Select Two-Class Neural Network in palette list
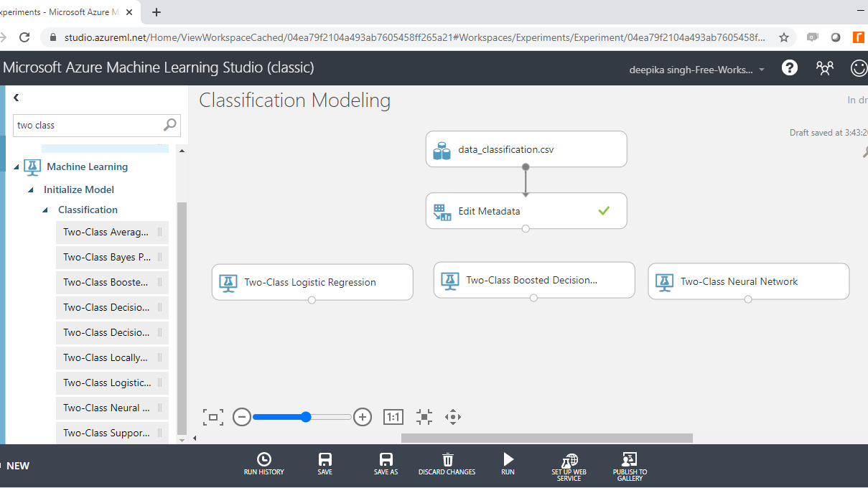Image resolution: width=868 pixels, height=488 pixels. coord(112,408)
